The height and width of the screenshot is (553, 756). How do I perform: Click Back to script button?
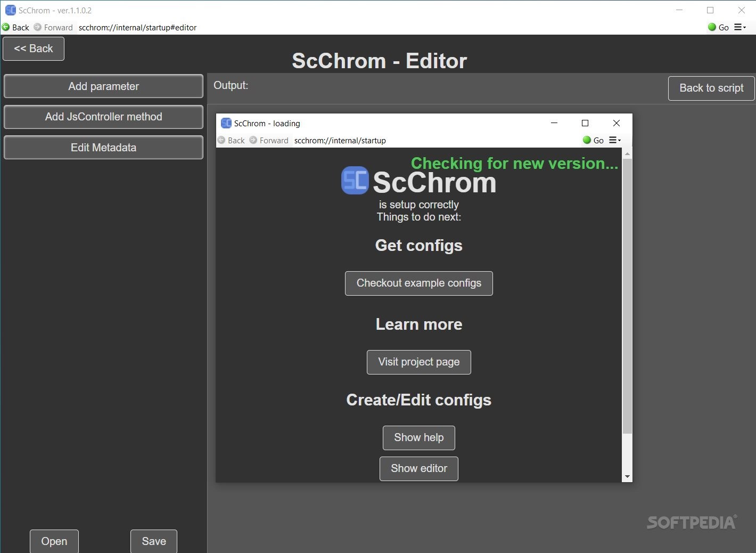[711, 88]
